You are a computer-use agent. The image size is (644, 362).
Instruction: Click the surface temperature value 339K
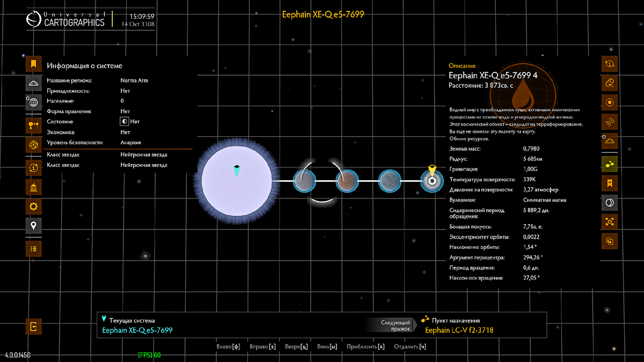(x=530, y=180)
